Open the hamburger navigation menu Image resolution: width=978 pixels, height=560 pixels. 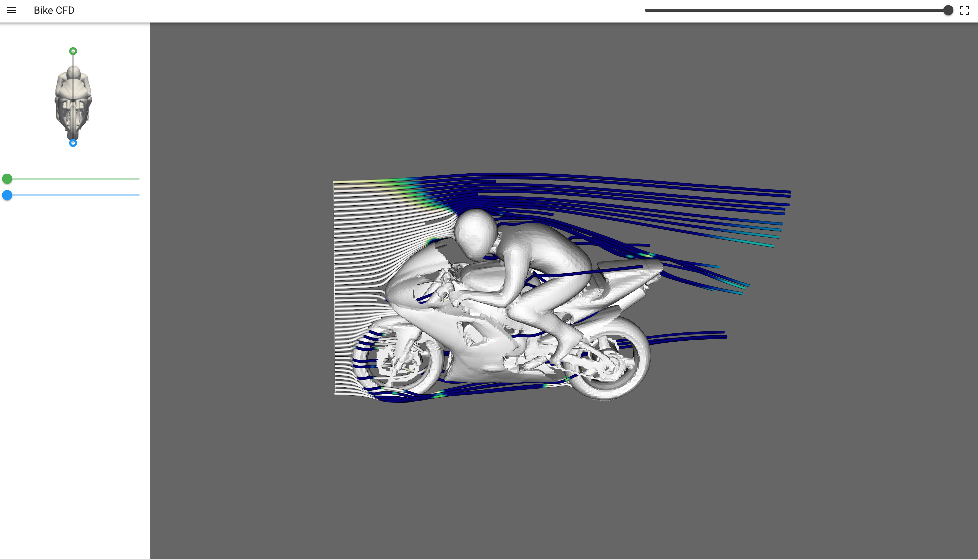11,10
